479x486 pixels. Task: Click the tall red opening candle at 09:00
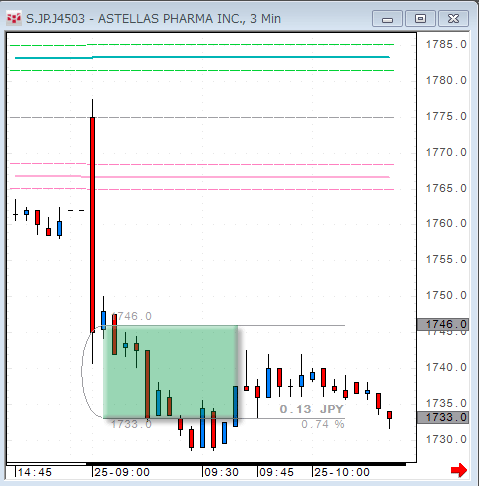click(92, 224)
